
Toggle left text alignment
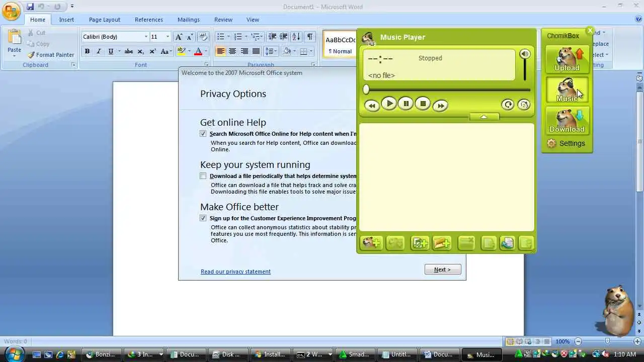220,51
